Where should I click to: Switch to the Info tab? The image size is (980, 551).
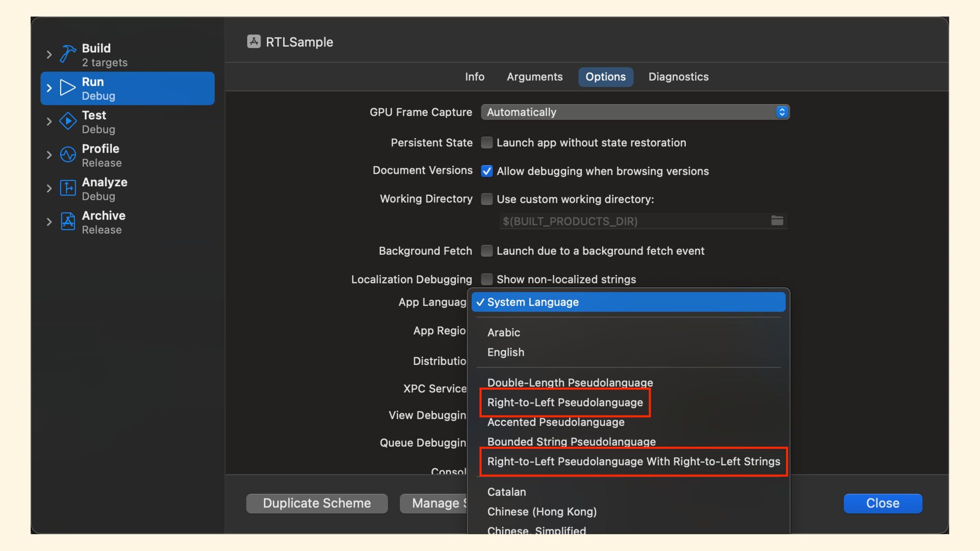474,77
